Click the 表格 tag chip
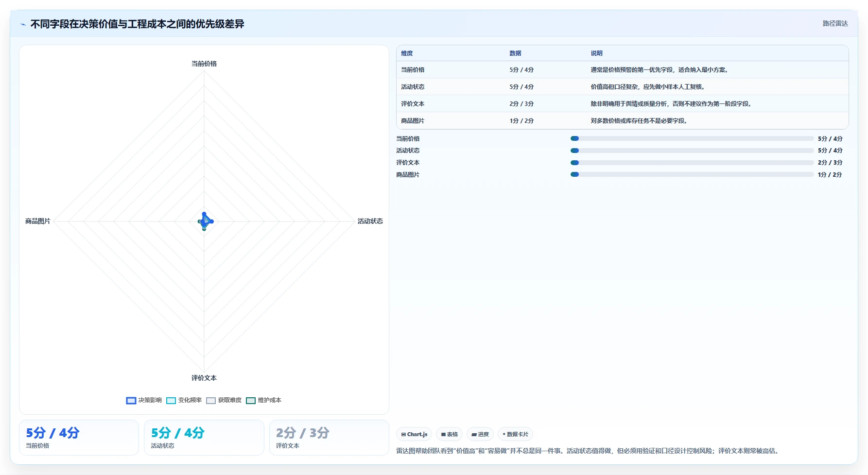The width and height of the screenshot is (868, 475). point(449,434)
